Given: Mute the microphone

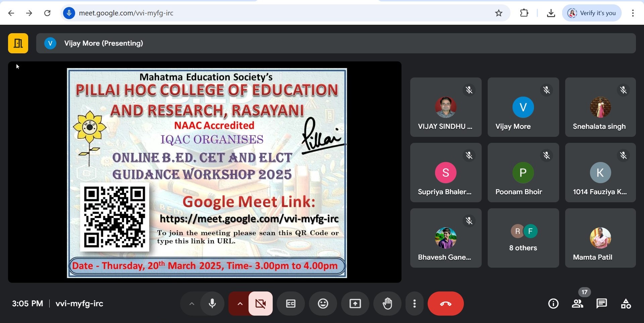Looking at the screenshot, I should pyautogui.click(x=212, y=304).
